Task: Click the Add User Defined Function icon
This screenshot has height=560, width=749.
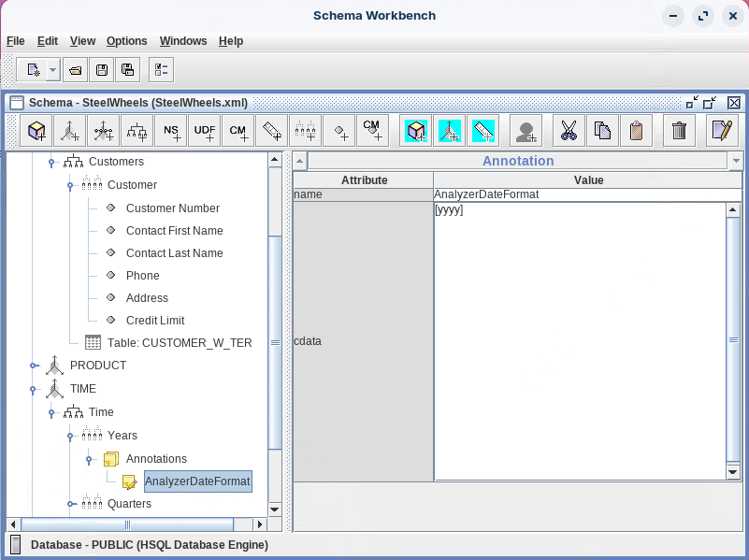Action: 205,132
